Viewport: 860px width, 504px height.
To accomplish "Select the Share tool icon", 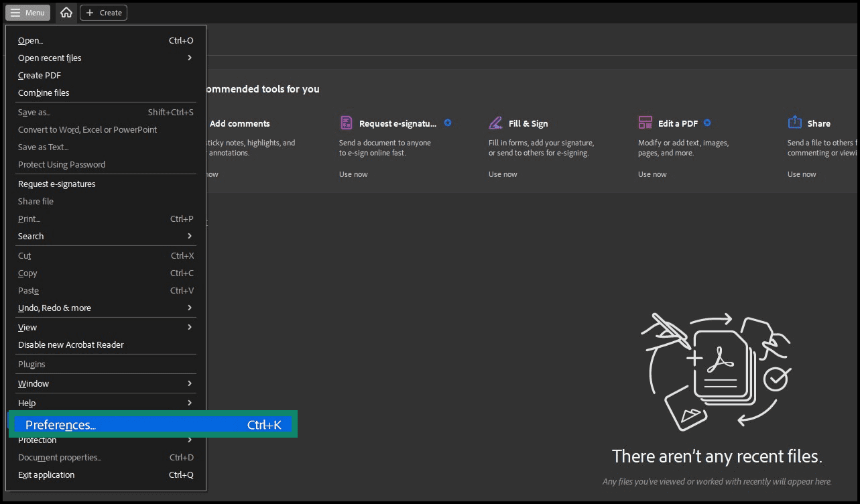I will click(794, 123).
